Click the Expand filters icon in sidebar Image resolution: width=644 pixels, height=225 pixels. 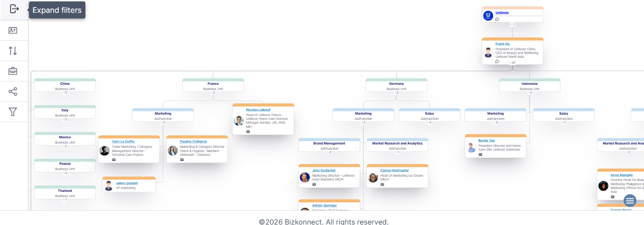pyautogui.click(x=14, y=9)
